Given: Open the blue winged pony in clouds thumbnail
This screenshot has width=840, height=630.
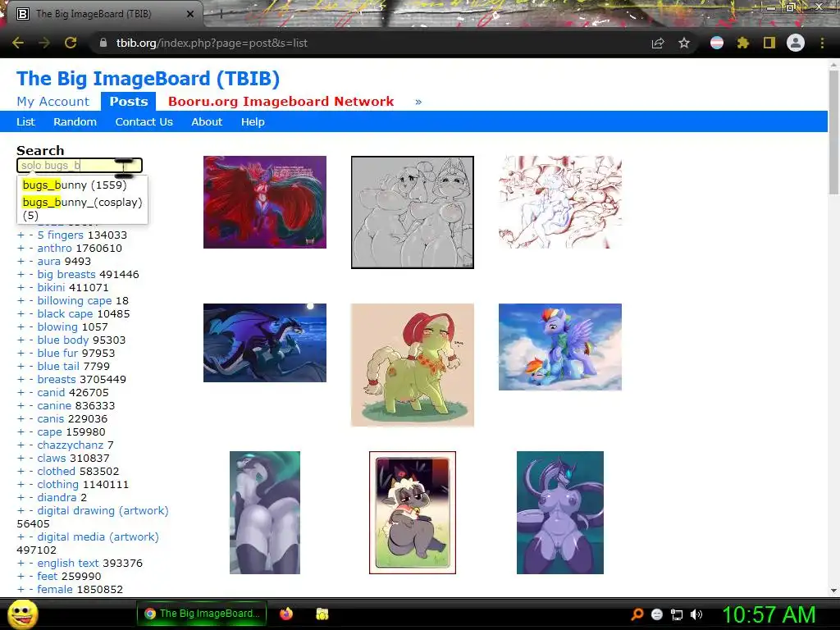Looking at the screenshot, I should (x=559, y=347).
